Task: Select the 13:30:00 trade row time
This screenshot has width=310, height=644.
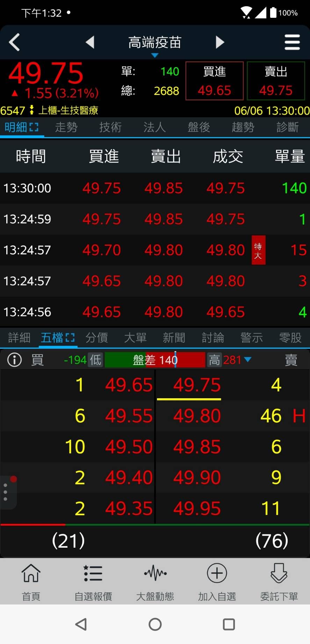Action: [27, 188]
